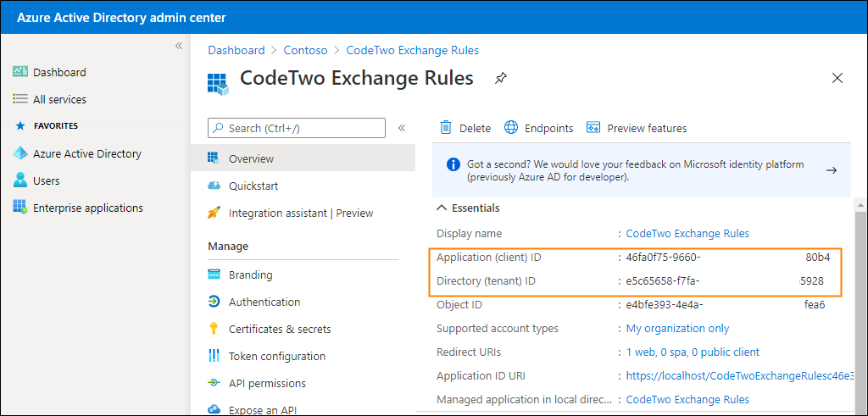Click the Endpoints button label
The image size is (868, 416).
(x=548, y=128)
